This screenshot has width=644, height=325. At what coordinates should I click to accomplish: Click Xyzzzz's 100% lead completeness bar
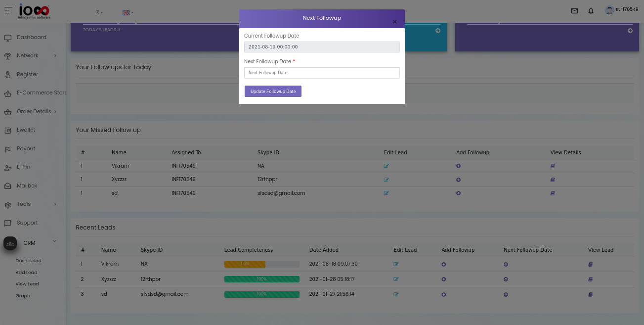(262, 279)
